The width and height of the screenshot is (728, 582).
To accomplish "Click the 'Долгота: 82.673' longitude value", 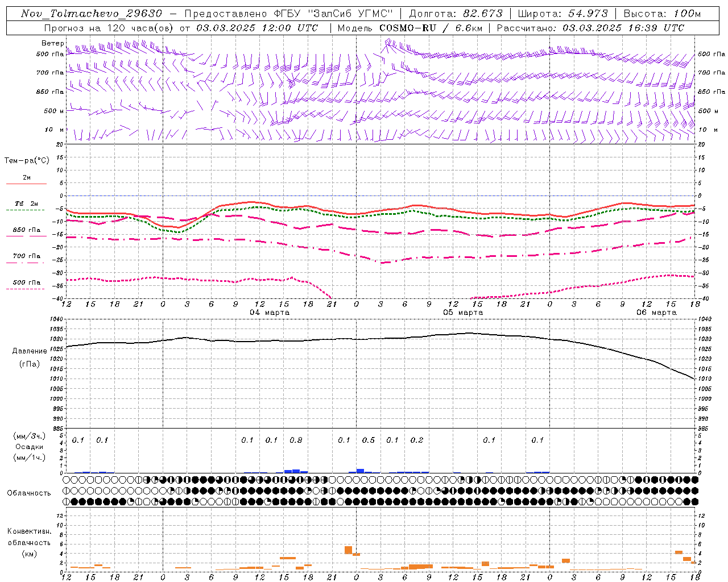I will 456,14.
